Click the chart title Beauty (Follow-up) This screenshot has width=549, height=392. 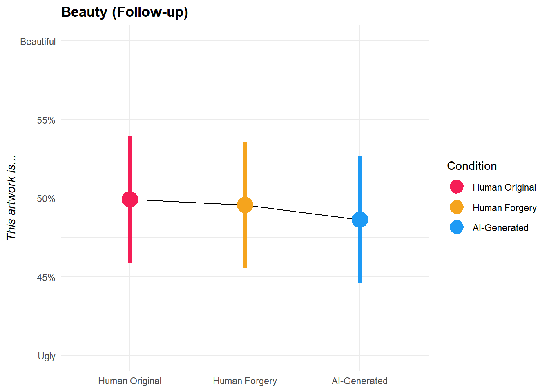click(x=125, y=12)
